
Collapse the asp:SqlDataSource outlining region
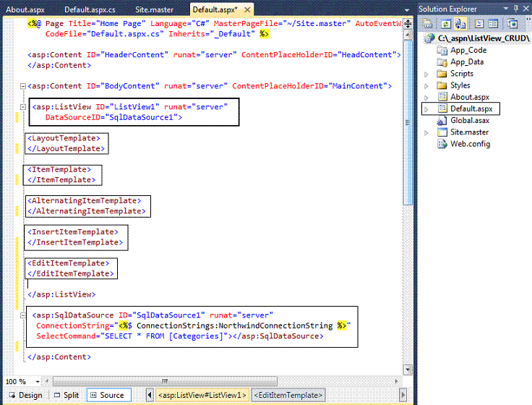pyautogui.click(x=22, y=315)
